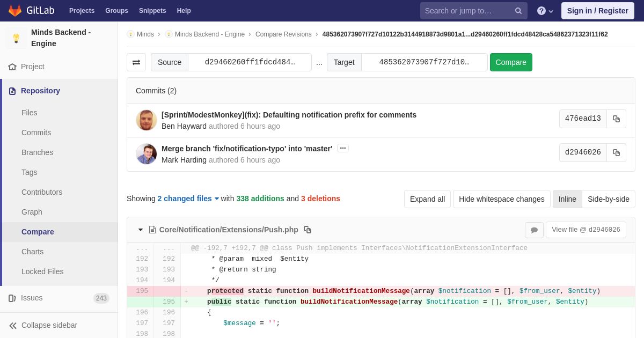The width and height of the screenshot is (644, 338).
Task: Click the Source revision input field
Action: pyautogui.click(x=250, y=62)
